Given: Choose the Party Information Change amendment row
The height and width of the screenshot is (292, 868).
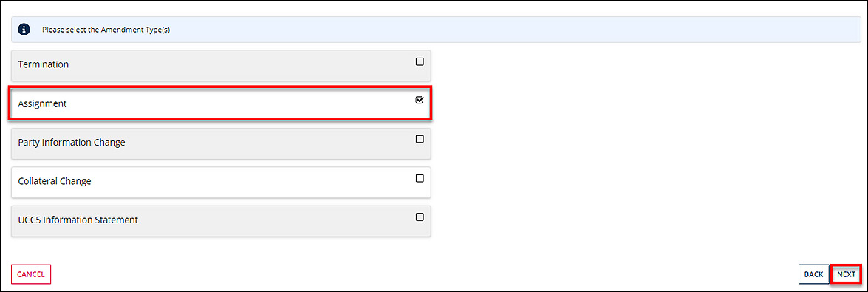Looking at the screenshot, I should coord(221,143).
